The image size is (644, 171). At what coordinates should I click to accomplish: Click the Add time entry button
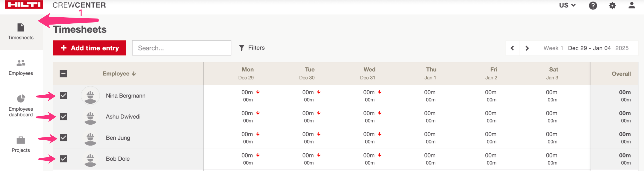[x=89, y=48]
